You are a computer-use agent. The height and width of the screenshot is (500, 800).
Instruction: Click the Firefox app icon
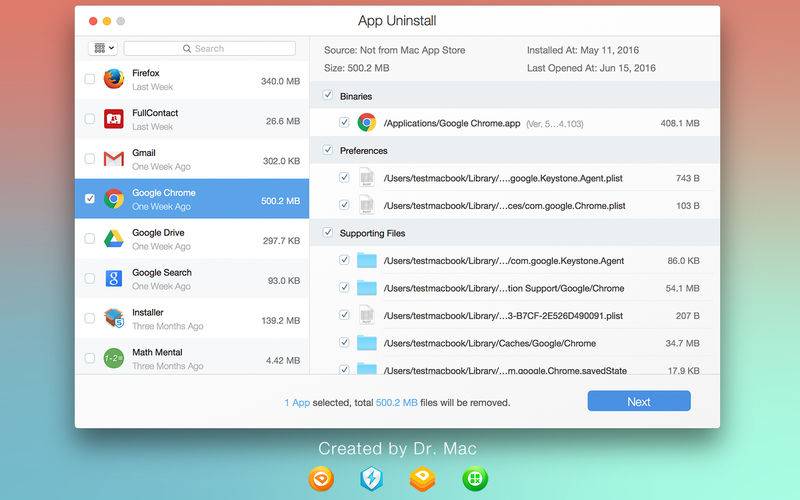113,79
